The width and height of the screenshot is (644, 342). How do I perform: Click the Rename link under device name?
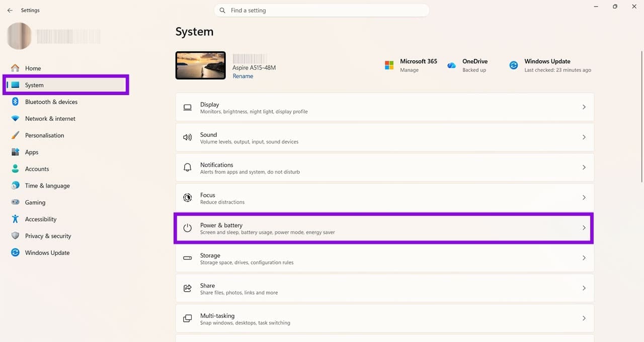pyautogui.click(x=243, y=76)
